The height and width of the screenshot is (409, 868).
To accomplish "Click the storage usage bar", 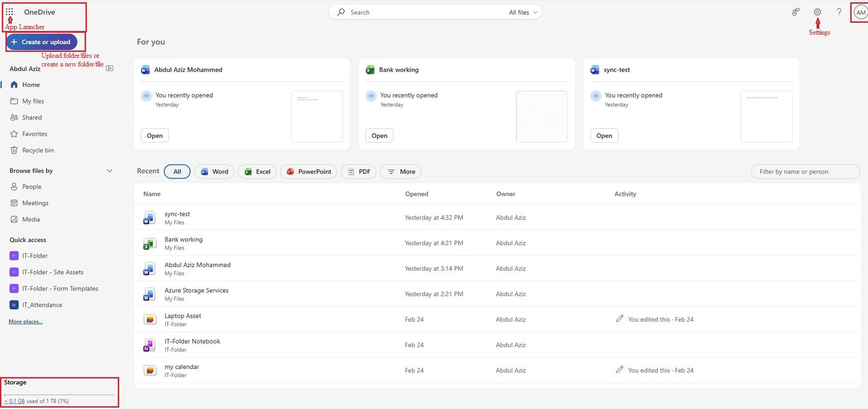I will pos(59,394).
